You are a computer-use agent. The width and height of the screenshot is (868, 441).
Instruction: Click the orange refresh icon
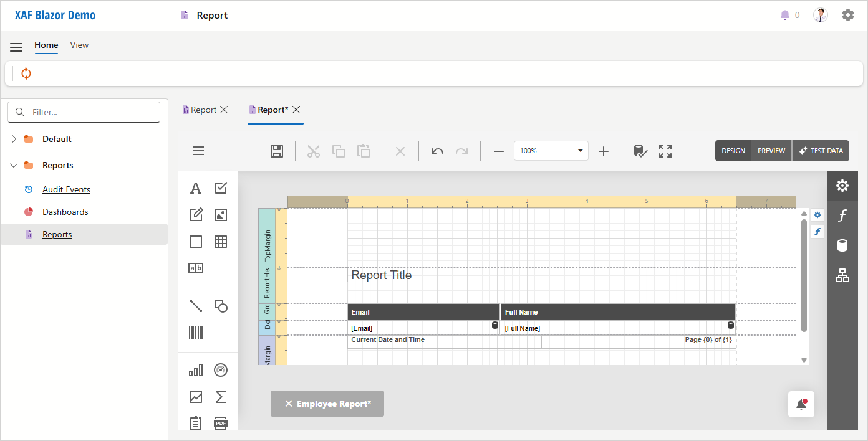tap(26, 73)
